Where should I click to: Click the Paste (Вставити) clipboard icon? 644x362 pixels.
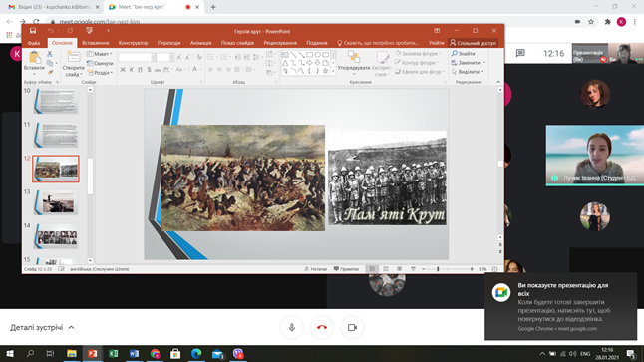coord(35,58)
